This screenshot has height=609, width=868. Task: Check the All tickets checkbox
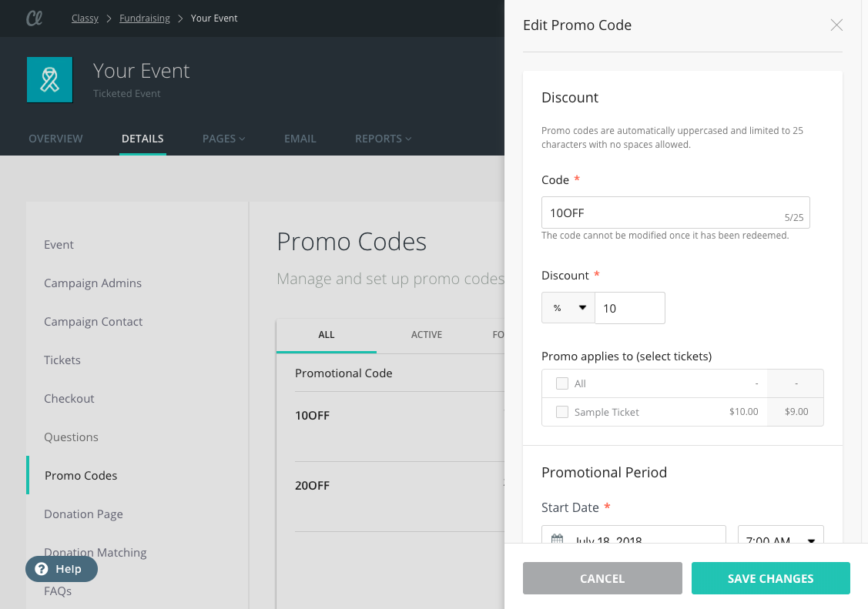tap(562, 383)
